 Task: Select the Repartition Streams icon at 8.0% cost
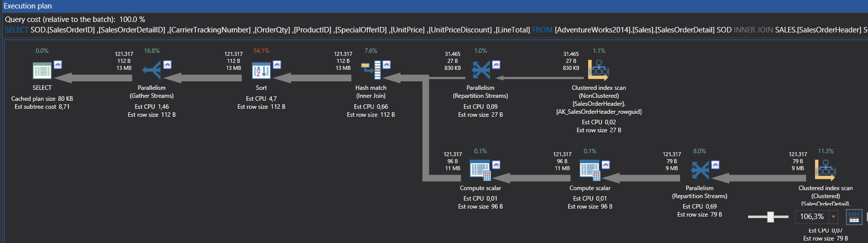coord(700,171)
